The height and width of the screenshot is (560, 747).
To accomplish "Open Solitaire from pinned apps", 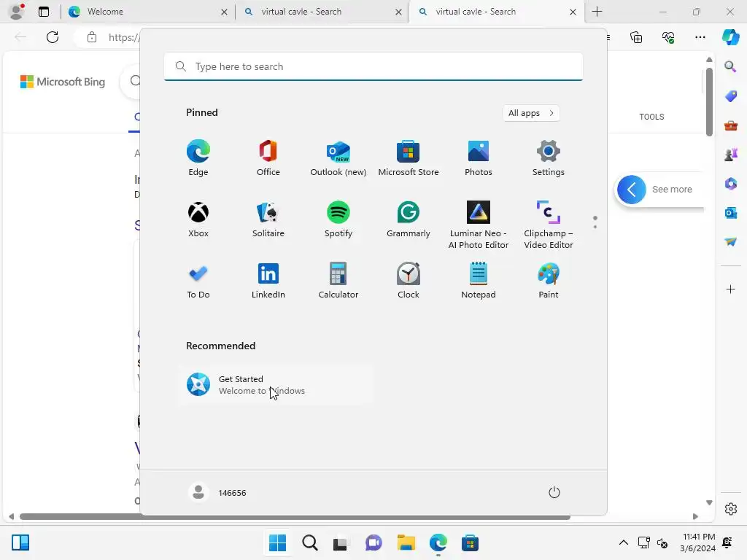I will point(268,219).
